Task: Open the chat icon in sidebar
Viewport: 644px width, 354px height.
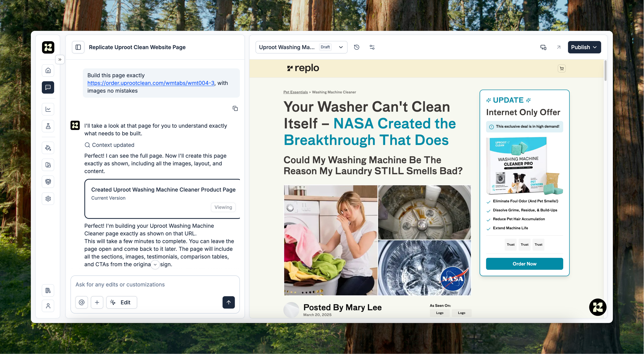Action: pyautogui.click(x=48, y=87)
